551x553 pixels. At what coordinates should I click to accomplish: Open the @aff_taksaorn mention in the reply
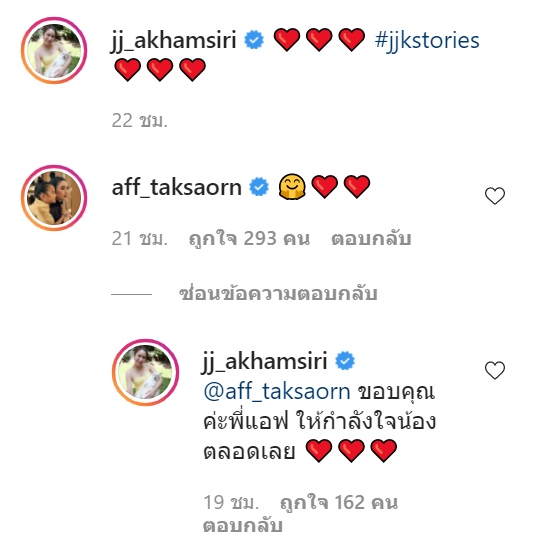[277, 392]
